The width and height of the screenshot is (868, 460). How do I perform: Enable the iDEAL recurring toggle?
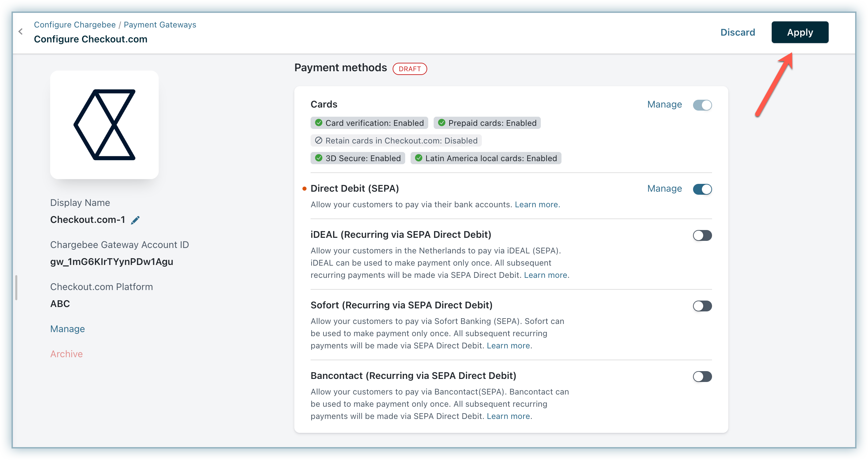tap(702, 235)
